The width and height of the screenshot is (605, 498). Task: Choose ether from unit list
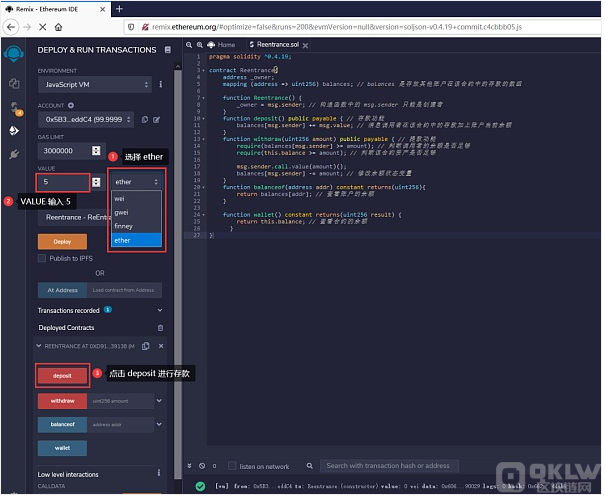tap(136, 240)
